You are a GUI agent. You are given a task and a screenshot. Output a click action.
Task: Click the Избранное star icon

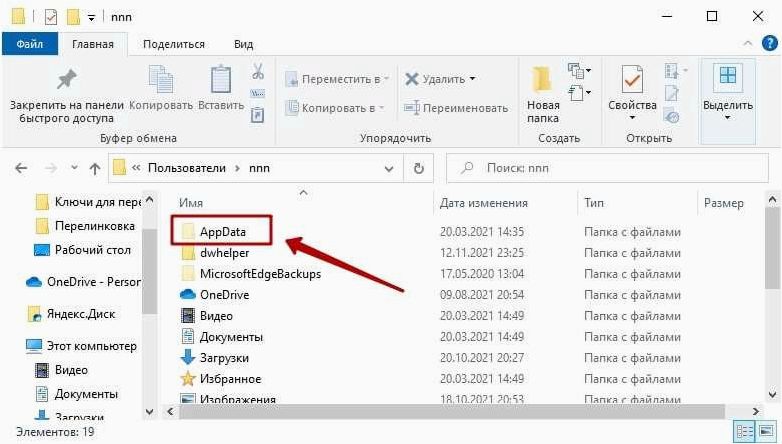pos(188,379)
